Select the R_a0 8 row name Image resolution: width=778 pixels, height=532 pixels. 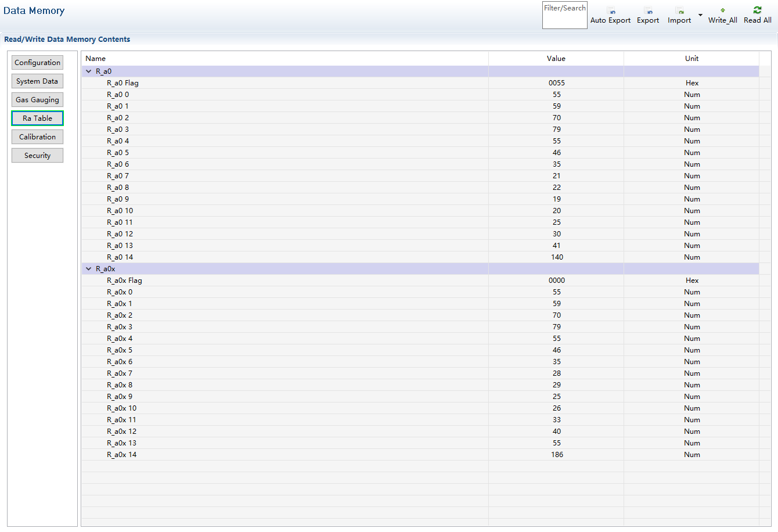(118, 188)
